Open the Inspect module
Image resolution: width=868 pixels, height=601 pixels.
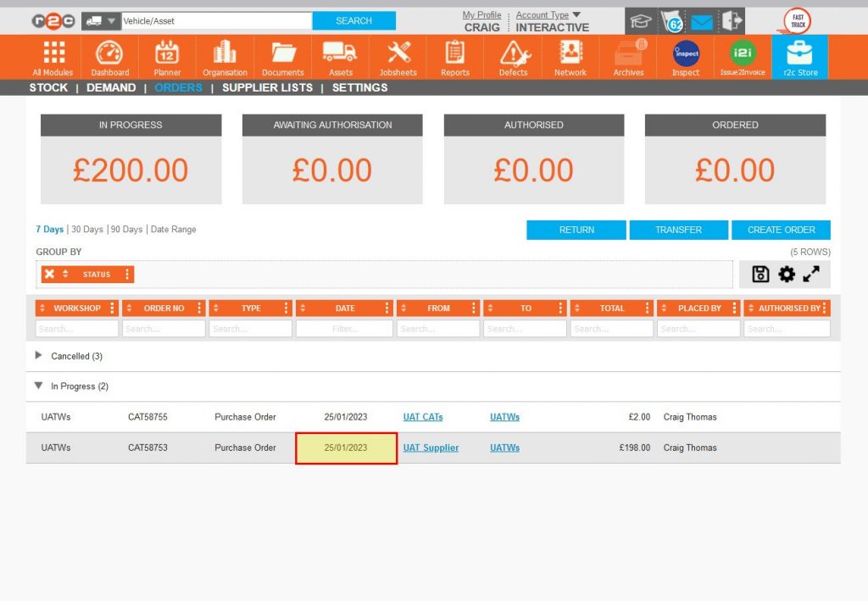click(x=684, y=56)
